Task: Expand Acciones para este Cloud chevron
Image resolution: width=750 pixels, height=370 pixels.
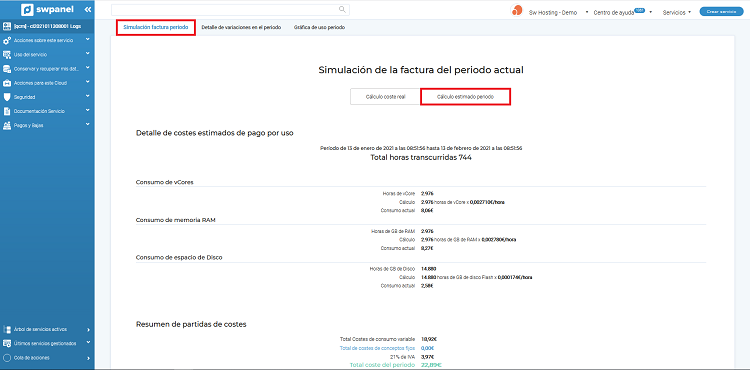Action: pyautogui.click(x=88, y=82)
